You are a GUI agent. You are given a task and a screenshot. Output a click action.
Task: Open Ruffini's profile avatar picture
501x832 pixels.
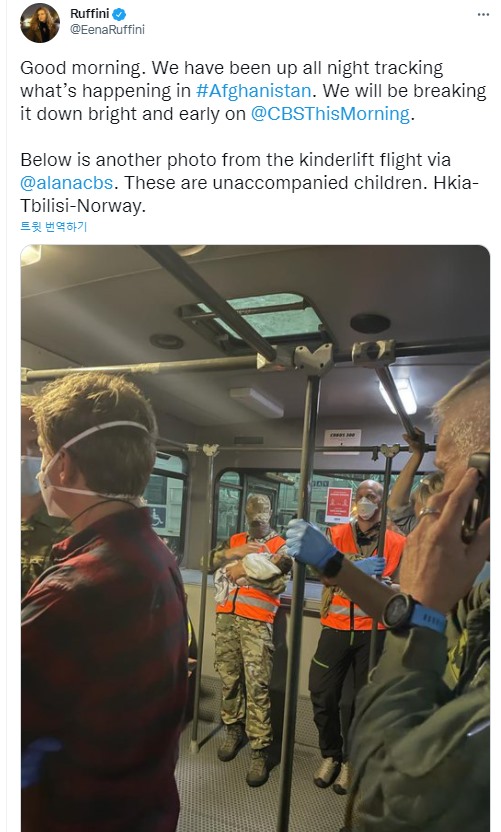(x=40, y=23)
